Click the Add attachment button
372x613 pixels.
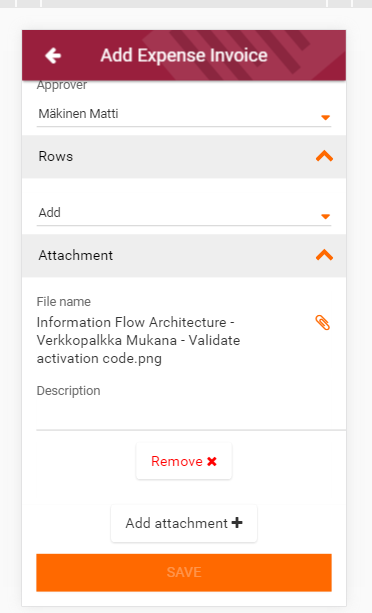[184, 523]
